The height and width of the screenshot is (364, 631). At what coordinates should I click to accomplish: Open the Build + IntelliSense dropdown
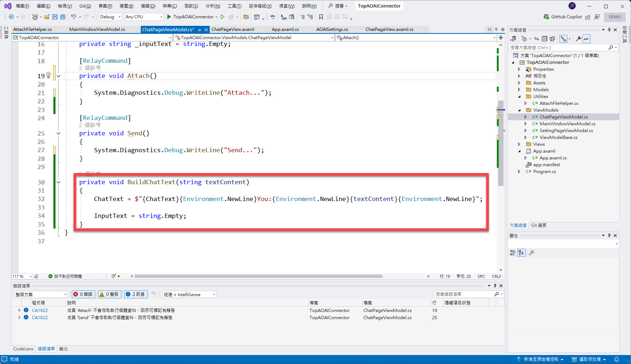pyautogui.click(x=189, y=294)
